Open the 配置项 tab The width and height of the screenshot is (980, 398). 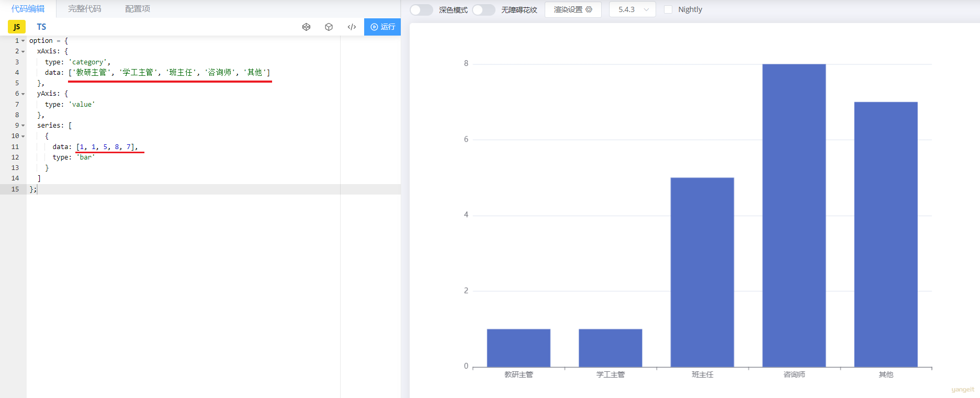(x=138, y=9)
